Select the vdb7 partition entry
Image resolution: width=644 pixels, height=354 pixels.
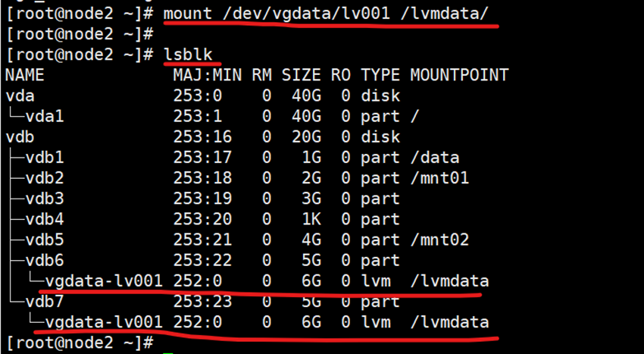point(44,302)
